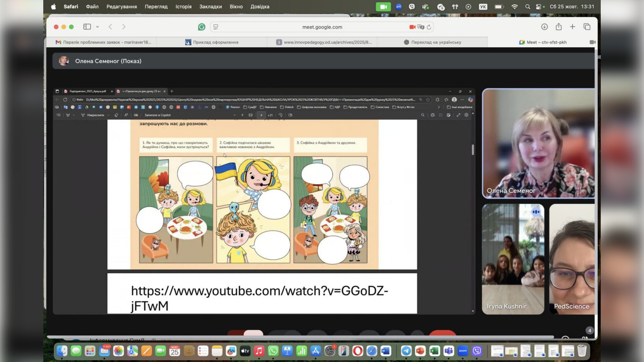Reload the Google Meet page
This screenshot has width=644, height=362.
(429, 27)
